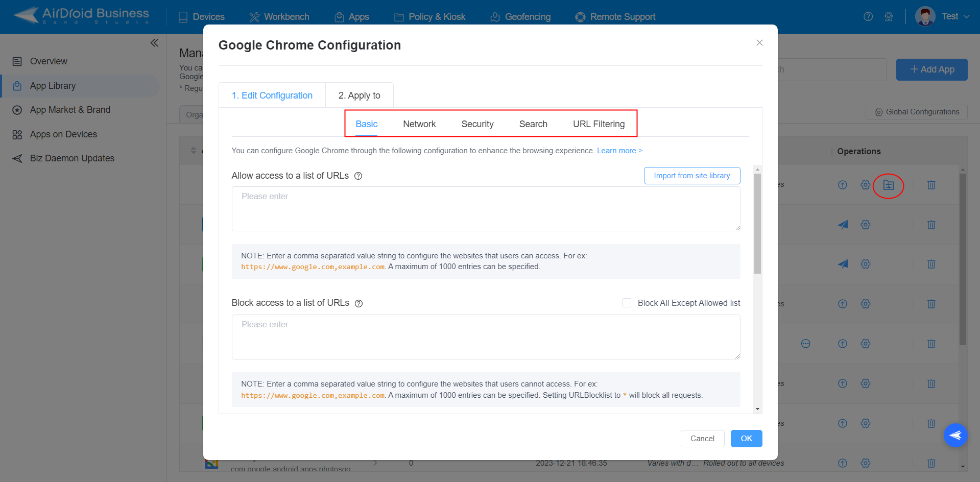This screenshot has height=482, width=980.
Task: Collapse the left sidebar panel
Action: tap(154, 43)
